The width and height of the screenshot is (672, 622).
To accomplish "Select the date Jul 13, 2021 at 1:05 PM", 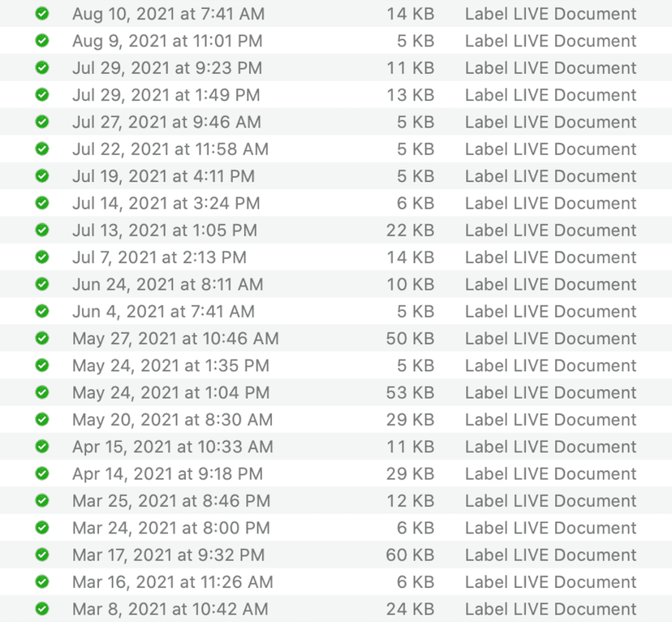I will [x=165, y=231].
